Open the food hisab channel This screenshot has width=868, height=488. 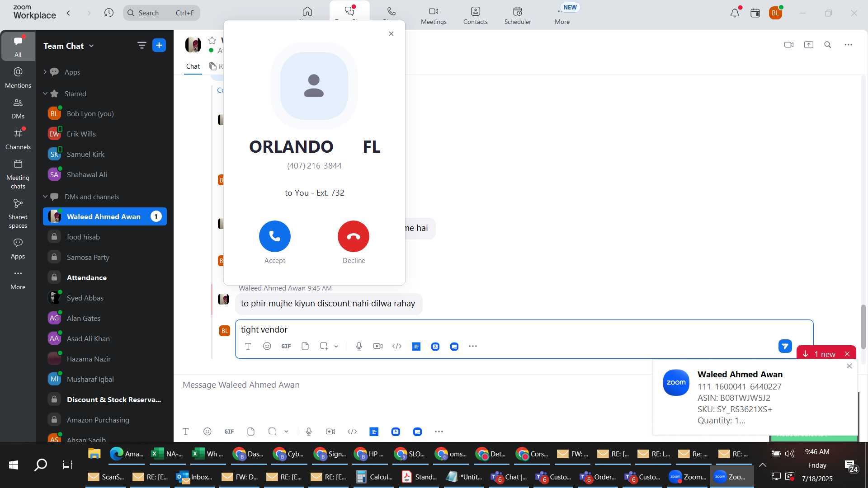click(105, 237)
